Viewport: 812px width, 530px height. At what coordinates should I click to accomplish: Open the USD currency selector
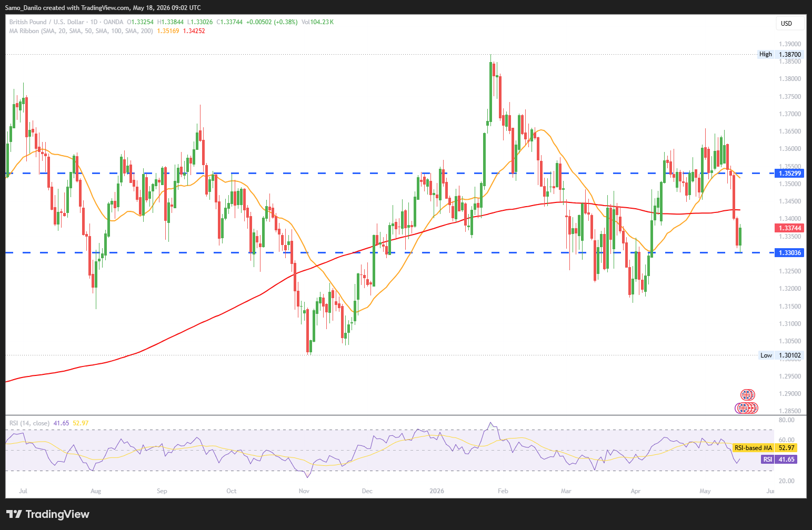coord(790,23)
